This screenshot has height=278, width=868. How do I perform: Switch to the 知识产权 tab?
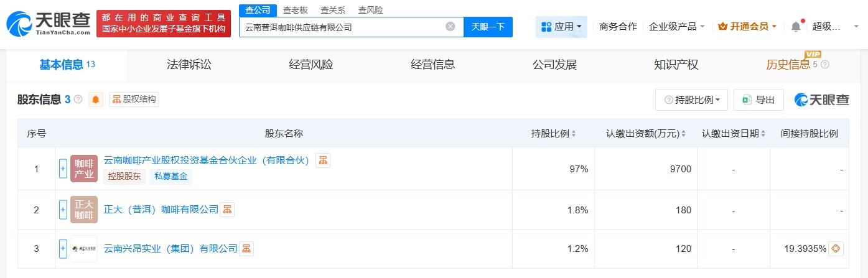pyautogui.click(x=676, y=65)
